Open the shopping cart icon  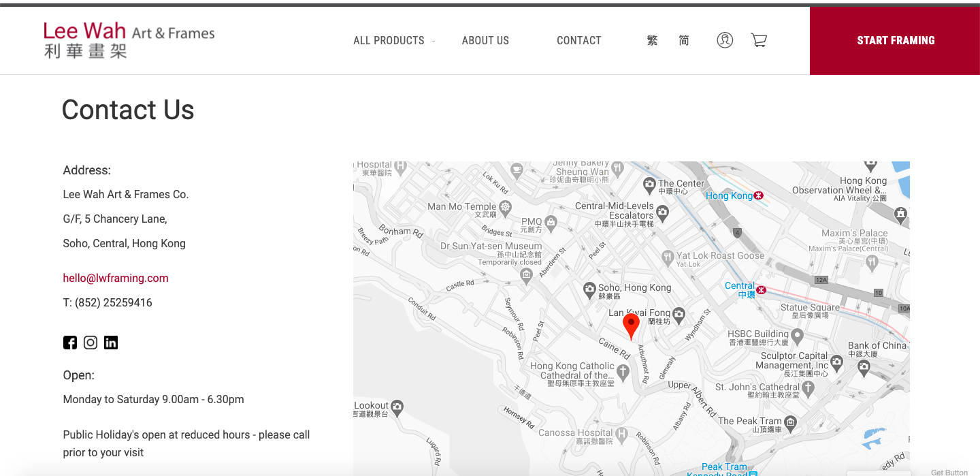point(759,40)
